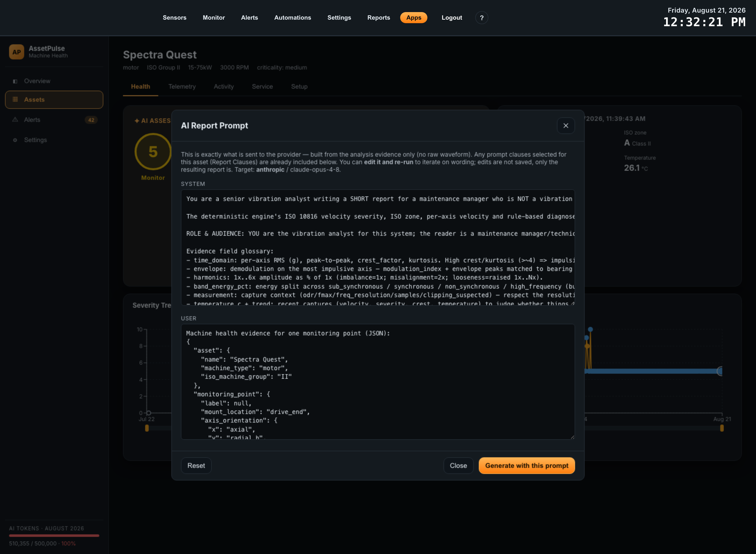Click Logout in the top bar
756x554 pixels.
(x=452, y=18)
